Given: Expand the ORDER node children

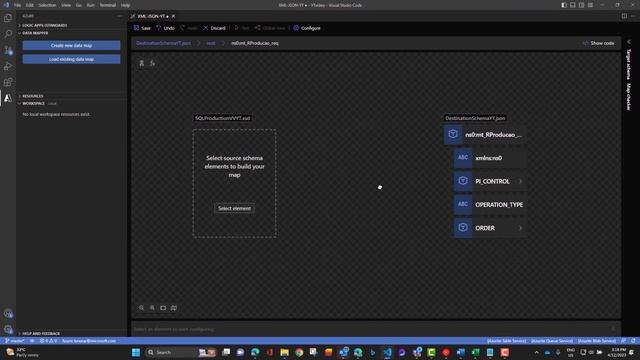Looking at the screenshot, I should click(520, 228).
